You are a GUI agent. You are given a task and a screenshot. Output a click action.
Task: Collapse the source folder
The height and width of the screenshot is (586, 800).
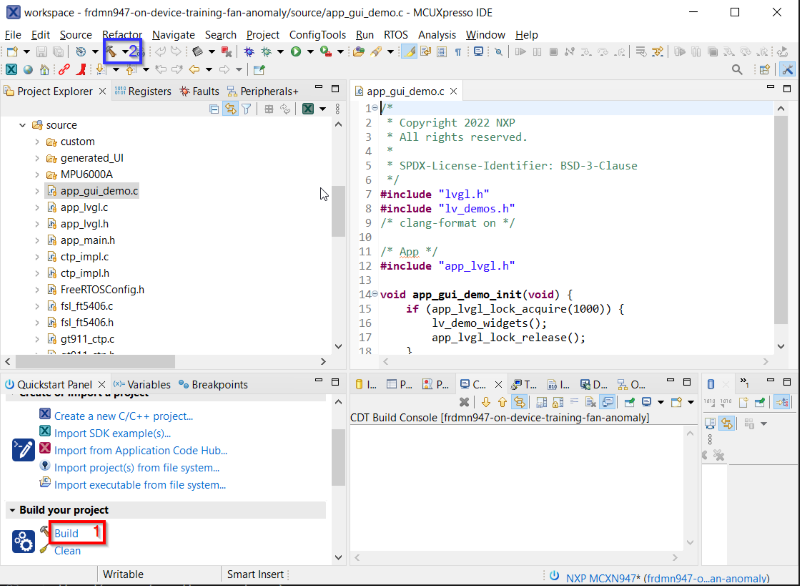pos(22,125)
